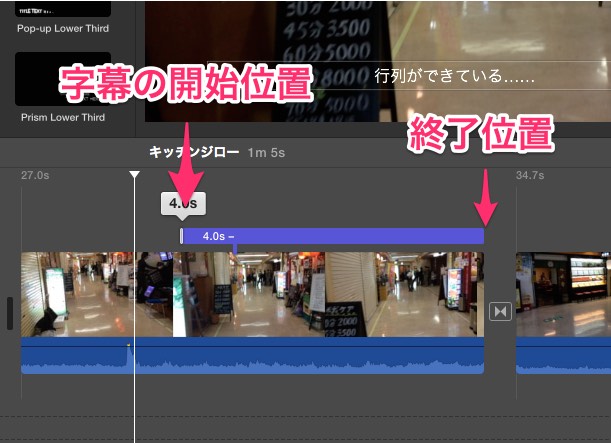The width and height of the screenshot is (611, 443).
Task: Select the Pop-up Lower Third title thumbnail
Action: [x=63, y=9]
